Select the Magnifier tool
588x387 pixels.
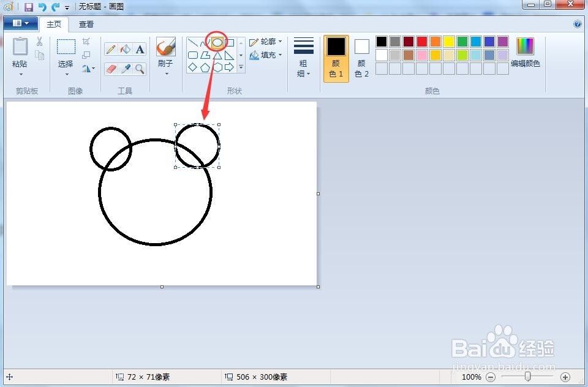140,69
